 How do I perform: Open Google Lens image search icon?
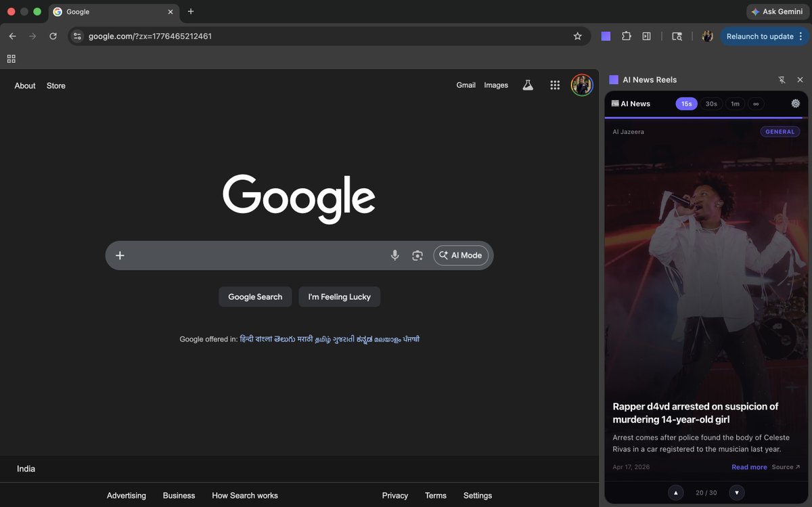tap(418, 255)
